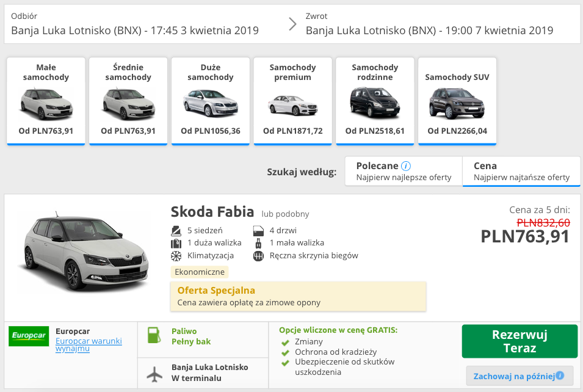Viewport: 583px width, 392px height.
Task: Click the green checkmark next to Zmiany
Action: pos(285,342)
